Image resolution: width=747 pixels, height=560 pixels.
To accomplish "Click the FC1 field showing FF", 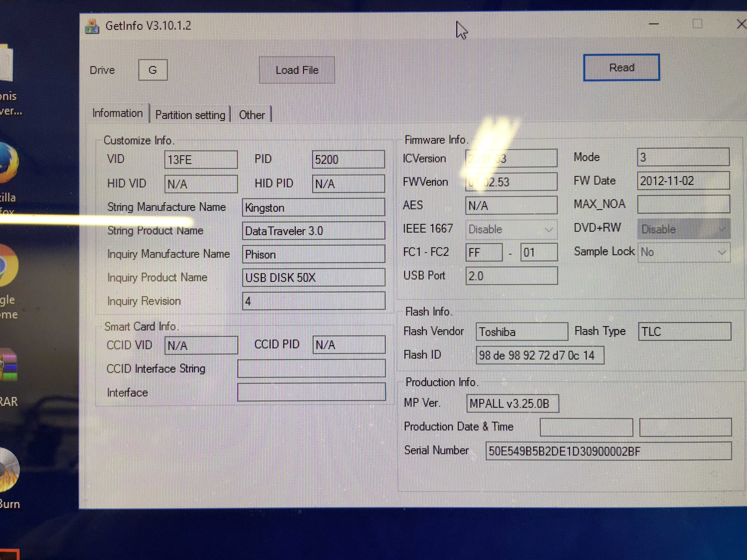I will (484, 252).
